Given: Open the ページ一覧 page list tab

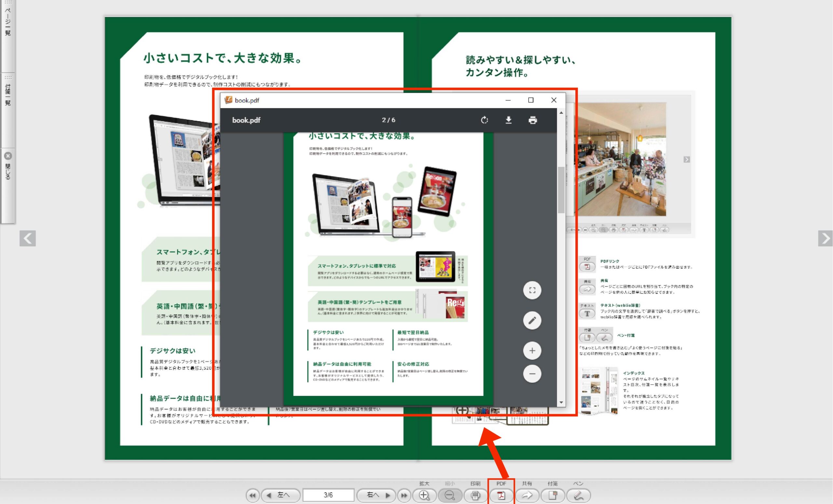Looking at the screenshot, I should (x=8, y=20).
